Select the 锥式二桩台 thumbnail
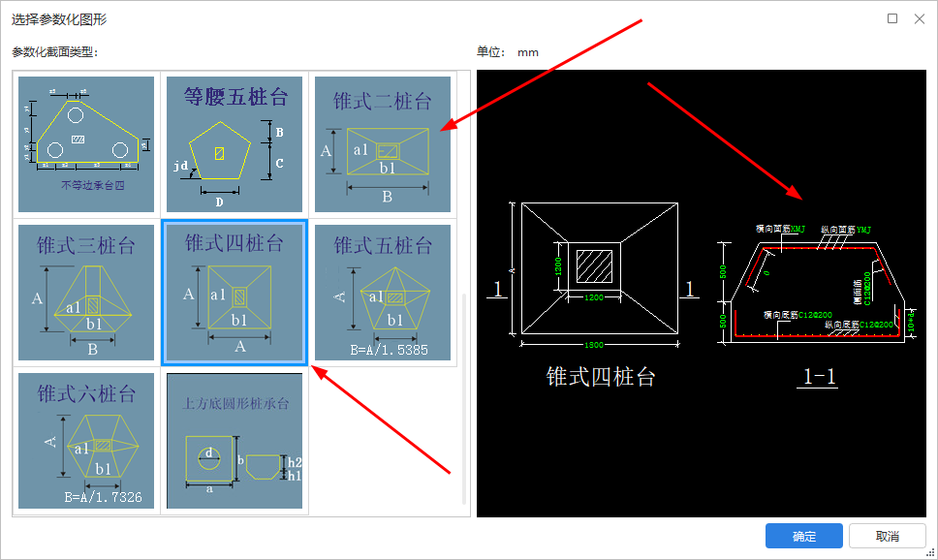Viewport: 938px width, 560px height. [383, 144]
